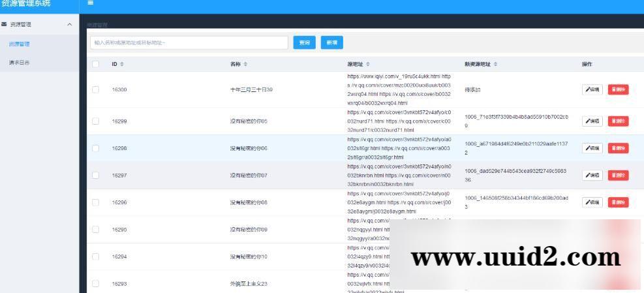Screen dimensions: 644x293
Task: Sort by 新资源地址 column sort arrows
Action: pyautogui.click(x=495, y=65)
